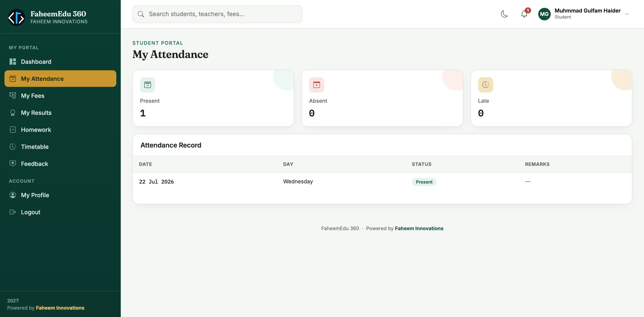Click the magnifier icon in search bar
644x317 pixels.
coord(141,14)
